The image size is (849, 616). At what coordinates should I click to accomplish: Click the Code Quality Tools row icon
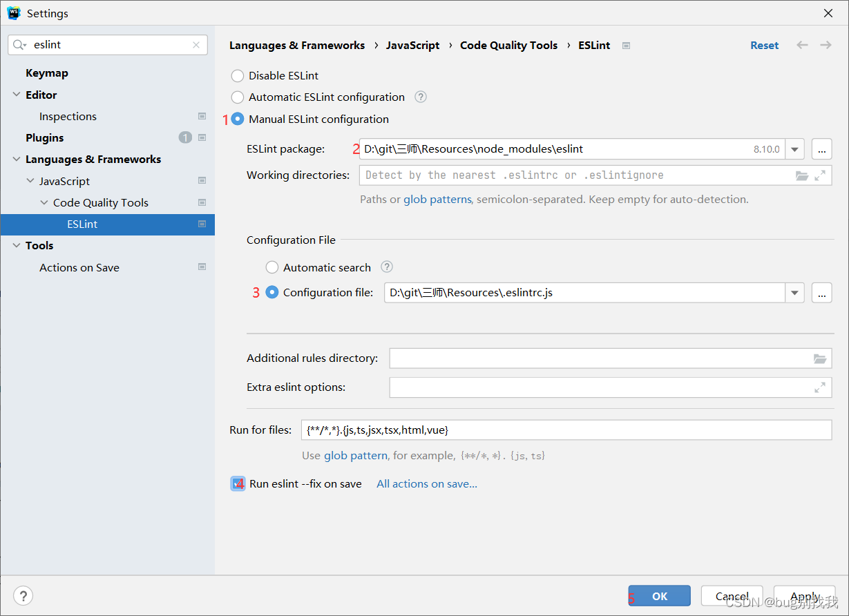click(202, 202)
